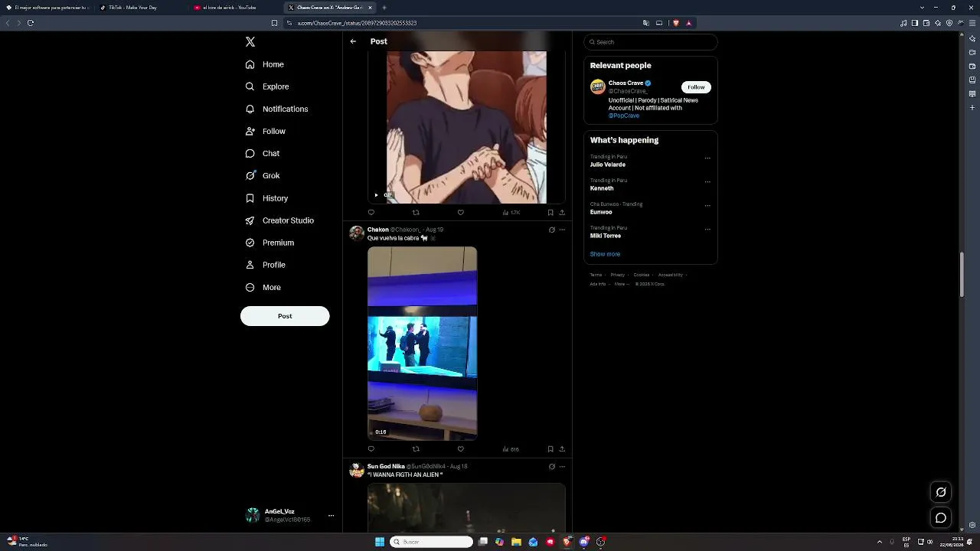Screen dimensions: 980x551
Task: Go to Explore page
Action: click(267, 86)
